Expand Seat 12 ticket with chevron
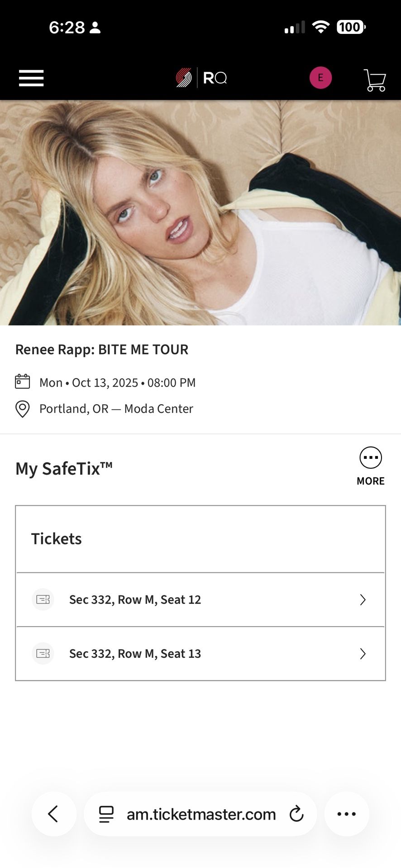 tap(363, 600)
